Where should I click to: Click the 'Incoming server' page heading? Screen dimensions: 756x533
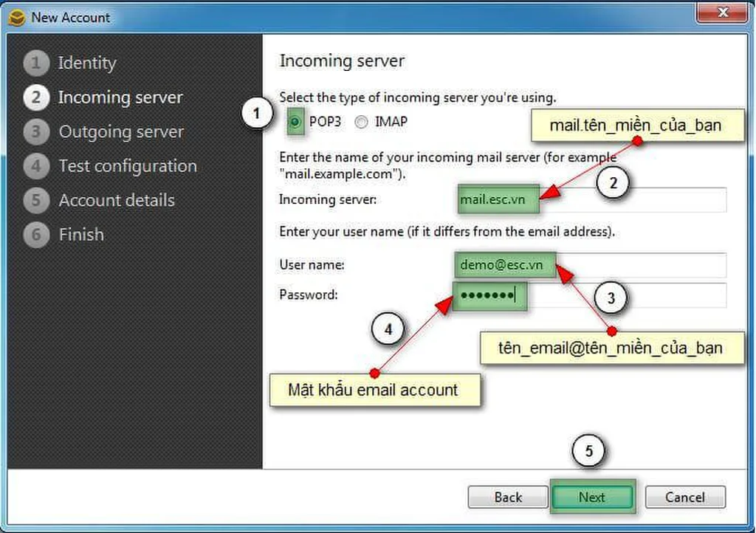342,61
